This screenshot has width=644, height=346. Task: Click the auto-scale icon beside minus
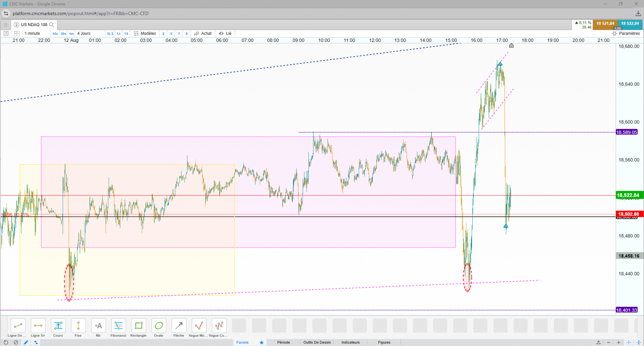(599, 342)
